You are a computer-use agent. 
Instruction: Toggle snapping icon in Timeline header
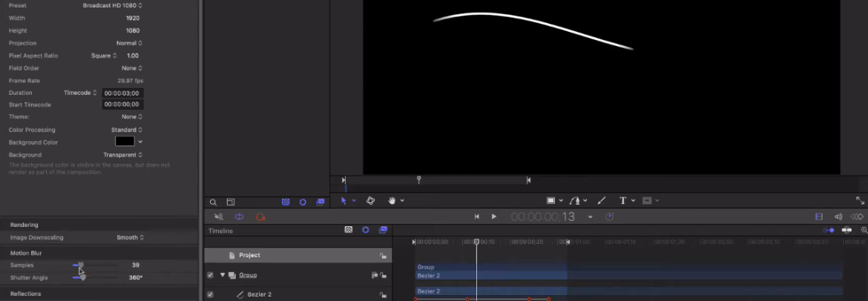(x=846, y=230)
